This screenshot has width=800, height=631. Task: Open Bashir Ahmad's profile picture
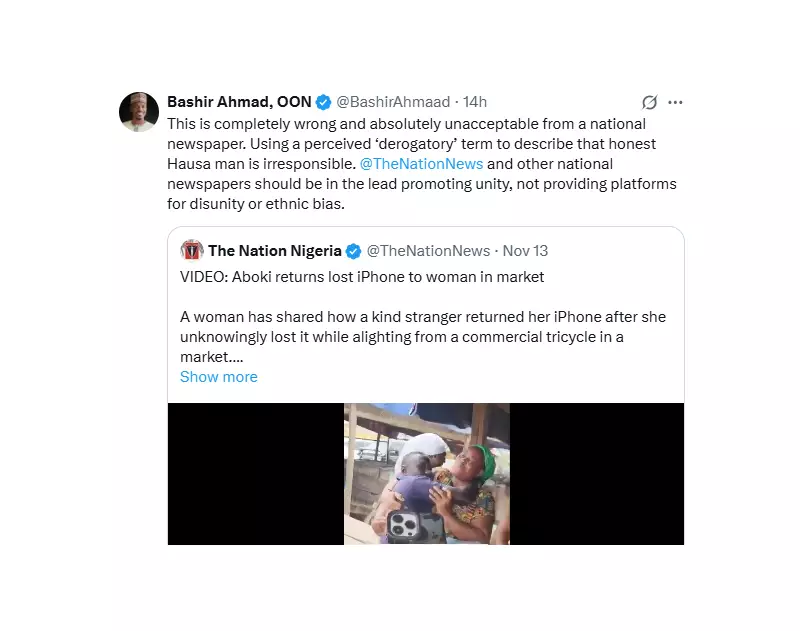139,112
